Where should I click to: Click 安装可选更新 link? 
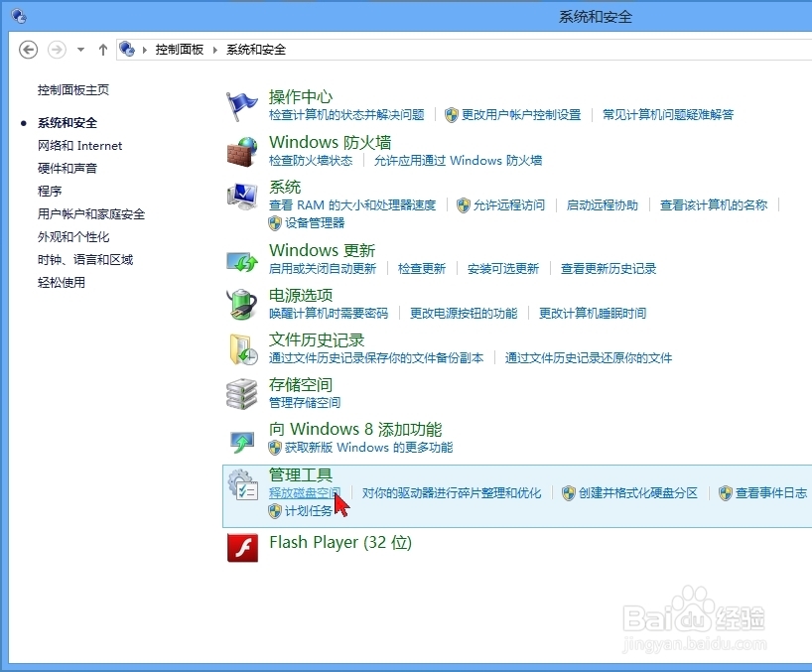(x=503, y=269)
